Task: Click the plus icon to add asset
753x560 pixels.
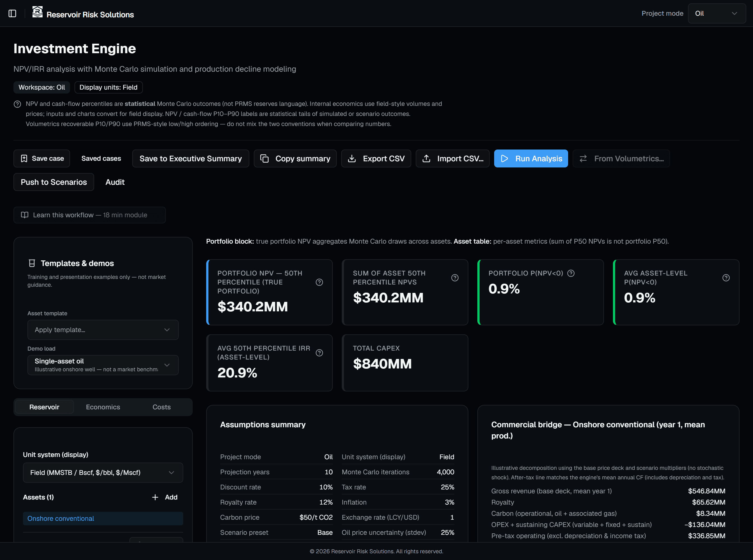Action: (155, 497)
